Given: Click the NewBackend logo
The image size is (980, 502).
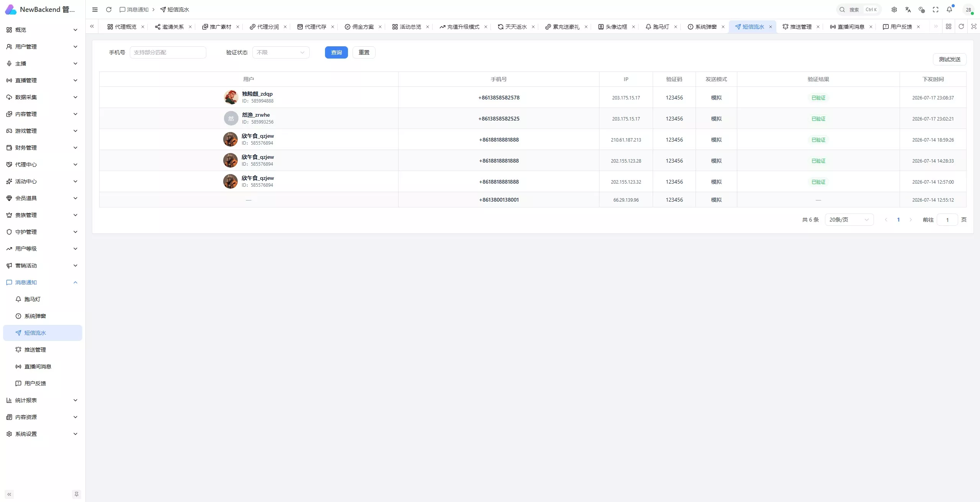Looking at the screenshot, I should [11, 10].
